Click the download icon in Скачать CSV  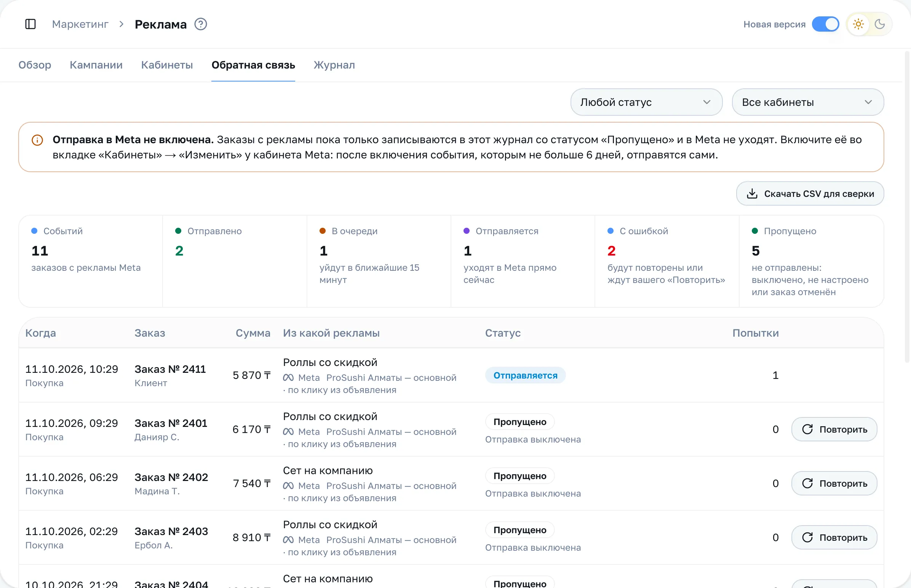tap(752, 193)
